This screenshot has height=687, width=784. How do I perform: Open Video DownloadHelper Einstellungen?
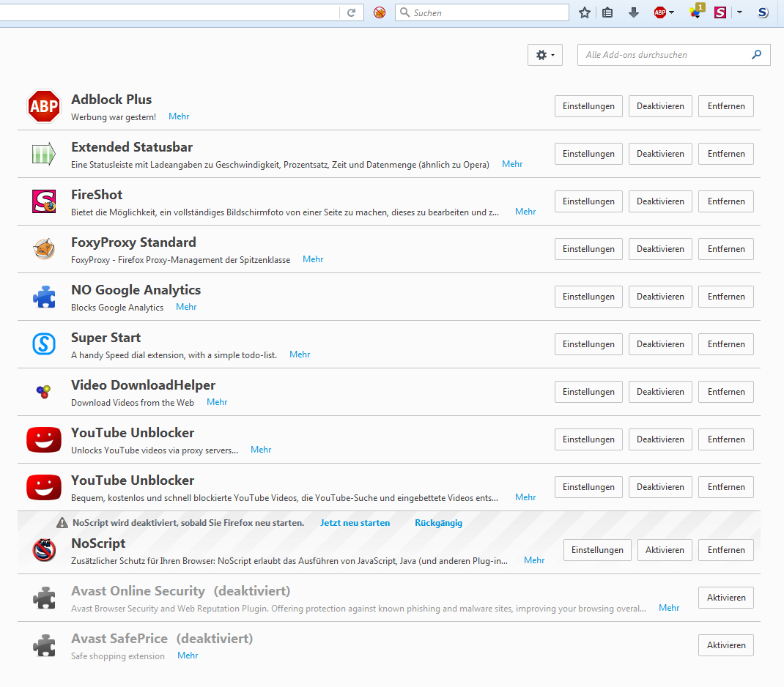tap(588, 392)
